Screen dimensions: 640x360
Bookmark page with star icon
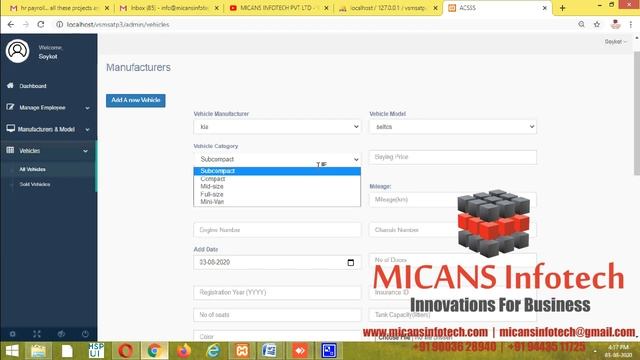[597, 24]
